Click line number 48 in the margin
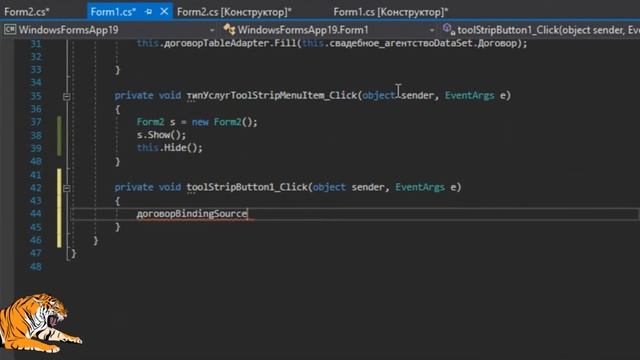 (x=36, y=267)
